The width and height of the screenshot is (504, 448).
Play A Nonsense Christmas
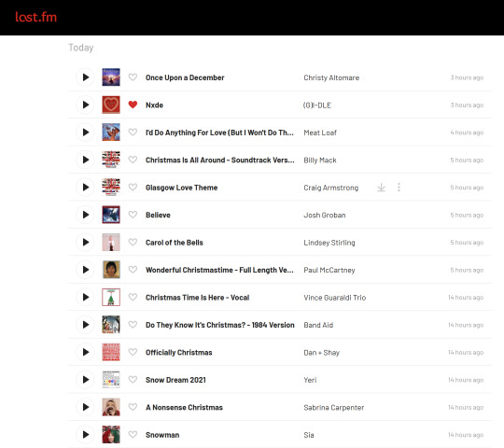[85, 407]
